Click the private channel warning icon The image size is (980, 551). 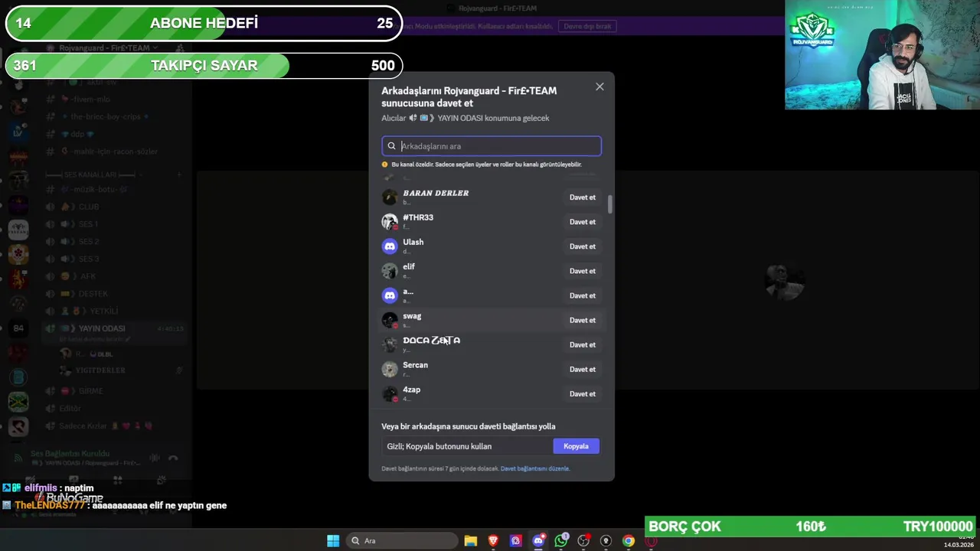385,165
